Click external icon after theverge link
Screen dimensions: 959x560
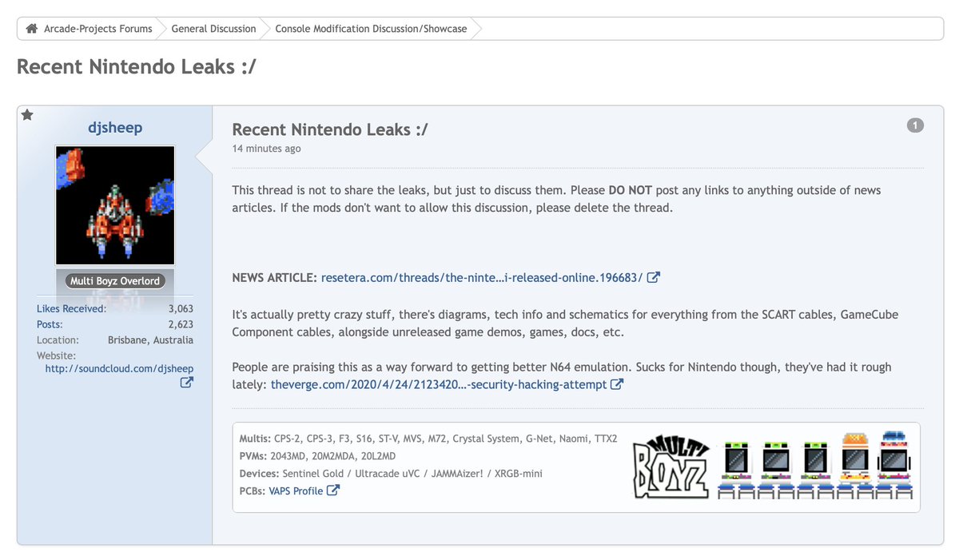[x=617, y=384]
